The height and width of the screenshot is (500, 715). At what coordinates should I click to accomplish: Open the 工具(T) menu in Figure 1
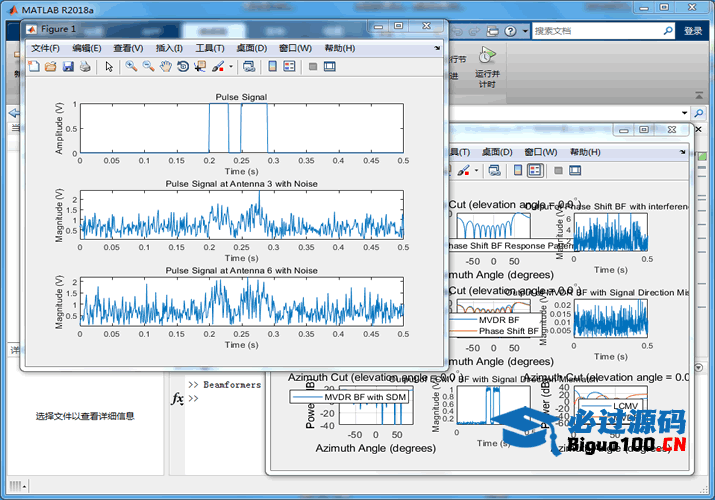210,48
